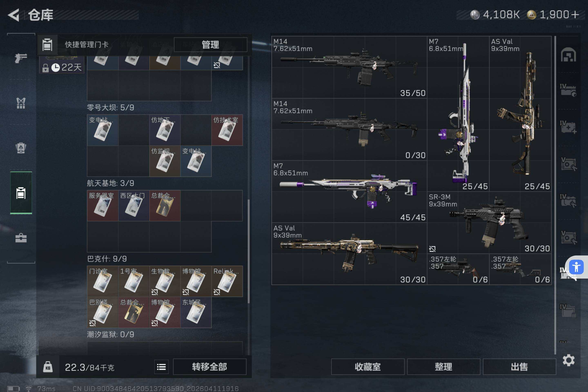Image resolution: width=588 pixels, height=392 pixels.
Task: Click the blue accessibility floating icon
Action: 576,267
